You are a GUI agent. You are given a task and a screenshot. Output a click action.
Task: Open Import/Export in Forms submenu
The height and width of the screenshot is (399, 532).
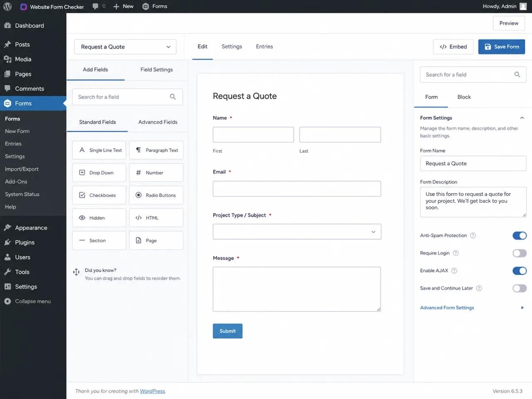[22, 169]
